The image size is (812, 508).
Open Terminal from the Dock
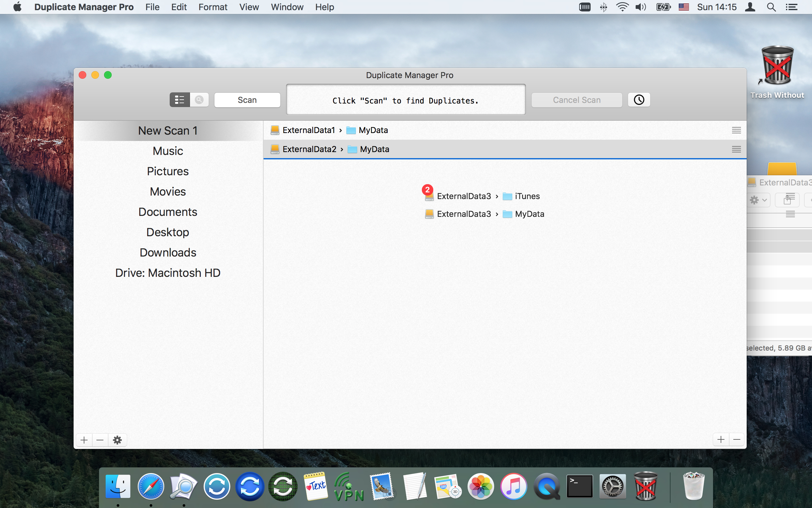580,486
